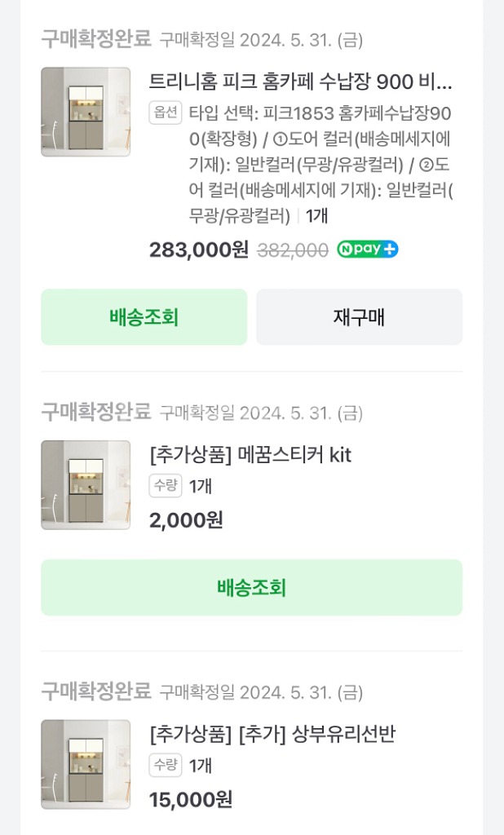504x835 pixels.
Task: Click 재구매 for the 홈카페 수납장
Action: point(360,317)
